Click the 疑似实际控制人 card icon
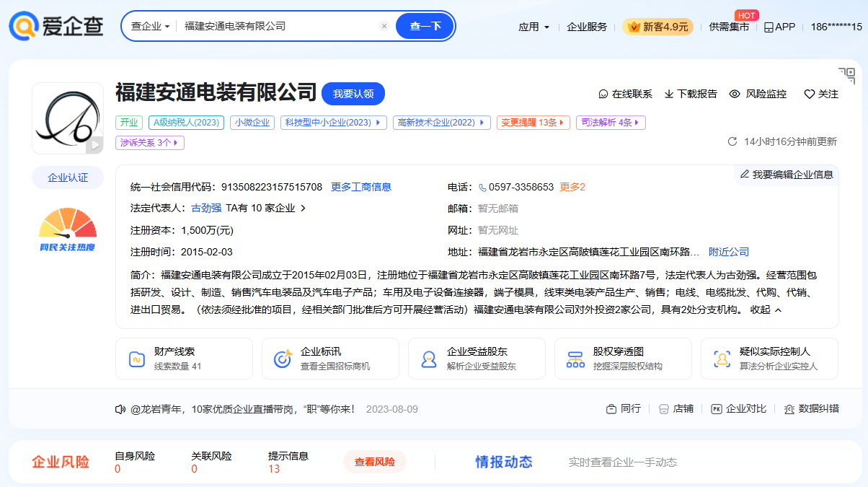Viewport: 868px width, 487px height. [722, 359]
